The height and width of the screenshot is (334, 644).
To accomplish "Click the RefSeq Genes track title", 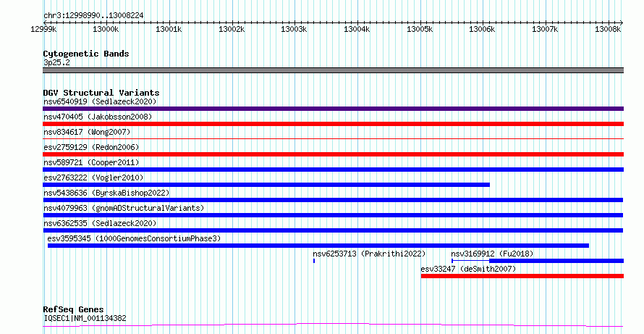I will point(74,309).
